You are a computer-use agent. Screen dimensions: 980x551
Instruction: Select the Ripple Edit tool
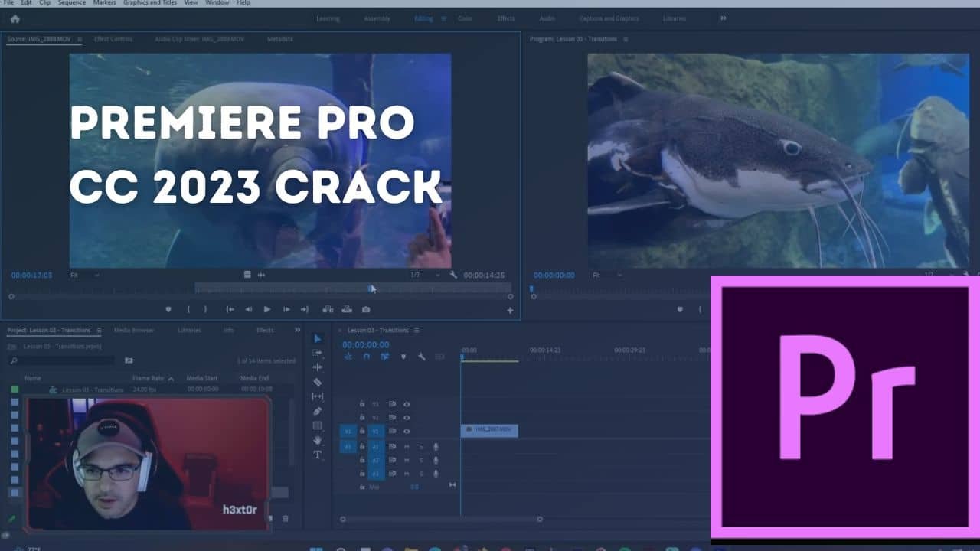[318, 367]
